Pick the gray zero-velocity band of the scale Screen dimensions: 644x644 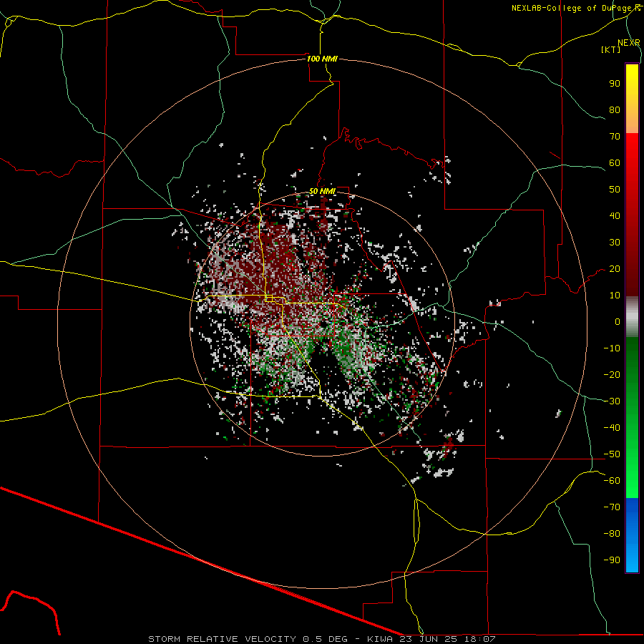point(632,317)
